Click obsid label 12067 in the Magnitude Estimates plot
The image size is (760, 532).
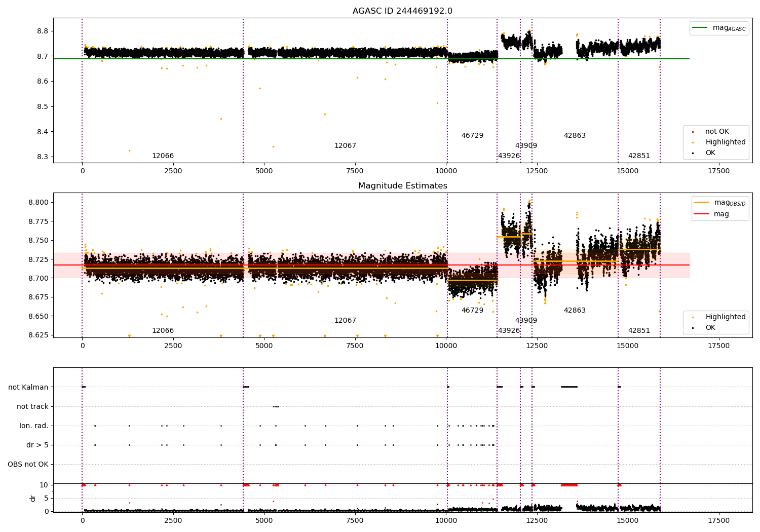tap(345, 321)
